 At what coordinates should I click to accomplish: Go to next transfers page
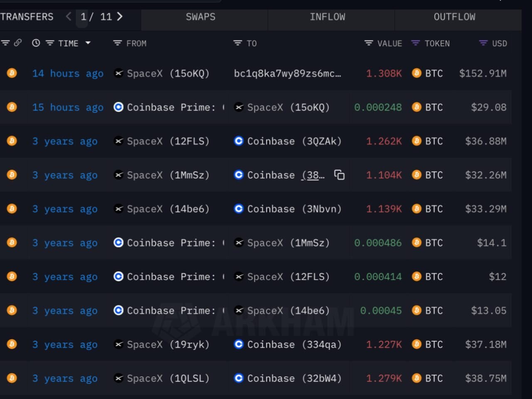tap(120, 17)
